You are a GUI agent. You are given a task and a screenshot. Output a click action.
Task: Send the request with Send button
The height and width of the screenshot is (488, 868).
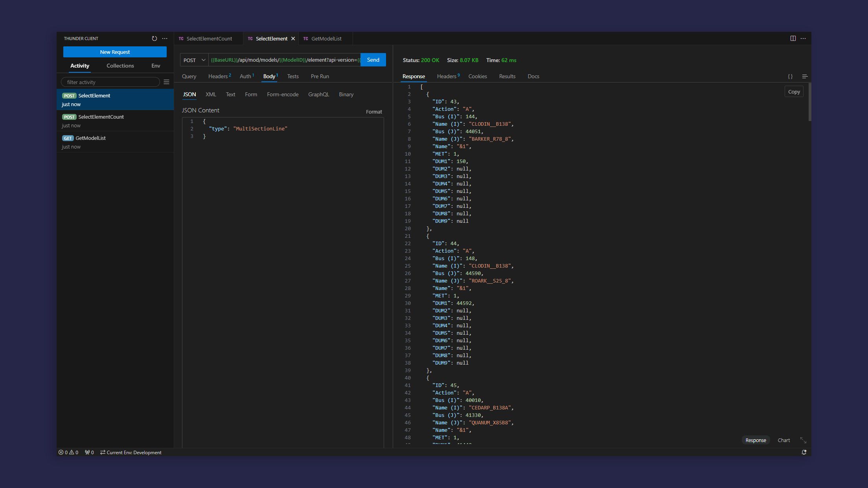pyautogui.click(x=373, y=60)
